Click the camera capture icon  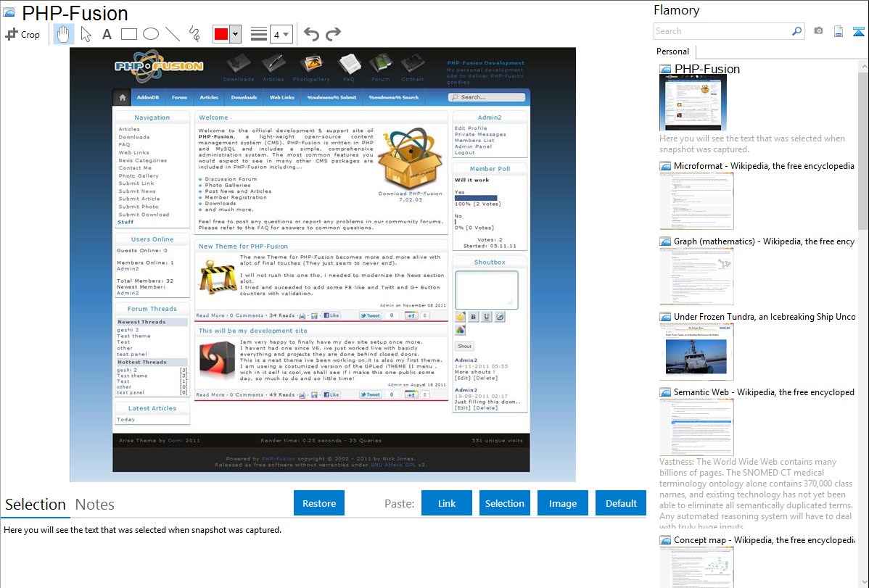pos(818,31)
